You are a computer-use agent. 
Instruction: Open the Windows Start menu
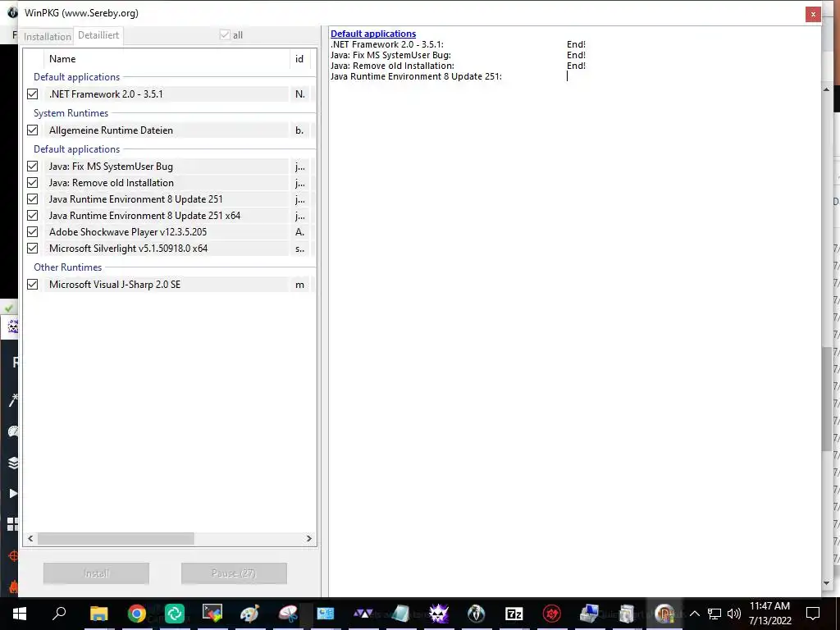20,614
